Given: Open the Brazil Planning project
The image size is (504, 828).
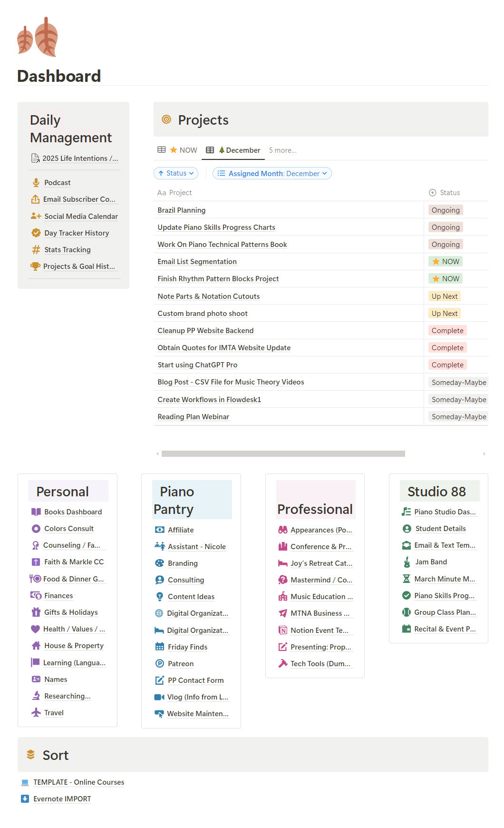Looking at the screenshot, I should (x=182, y=210).
